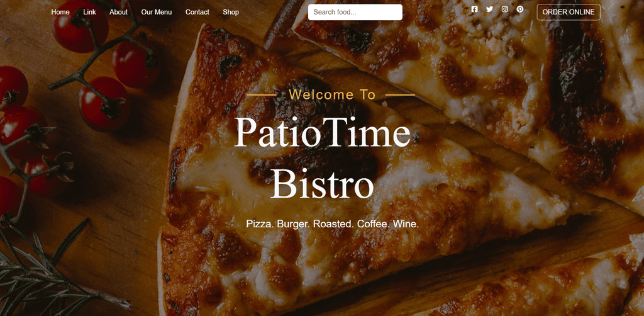The height and width of the screenshot is (316, 644).
Task: Click the 'Welcome To' gold text
Action: tap(332, 95)
